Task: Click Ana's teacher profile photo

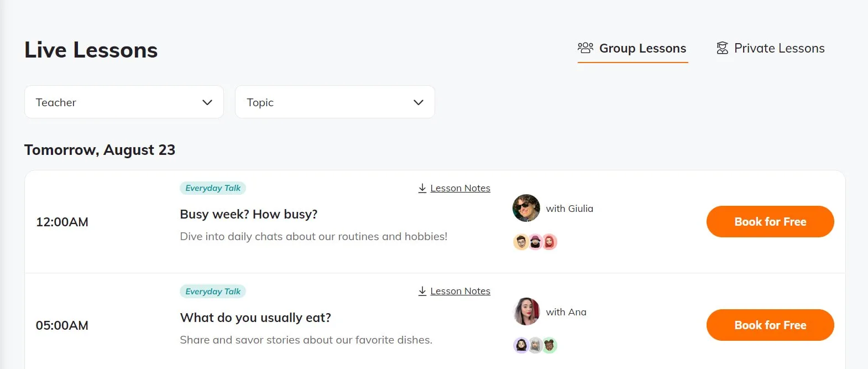Action: pos(526,311)
